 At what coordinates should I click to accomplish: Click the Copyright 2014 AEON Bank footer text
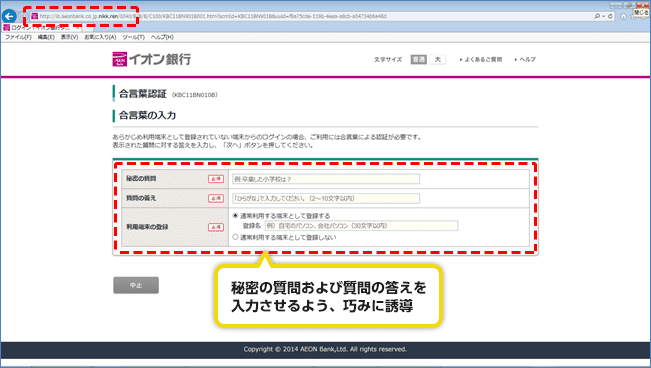pyautogui.click(x=325, y=349)
